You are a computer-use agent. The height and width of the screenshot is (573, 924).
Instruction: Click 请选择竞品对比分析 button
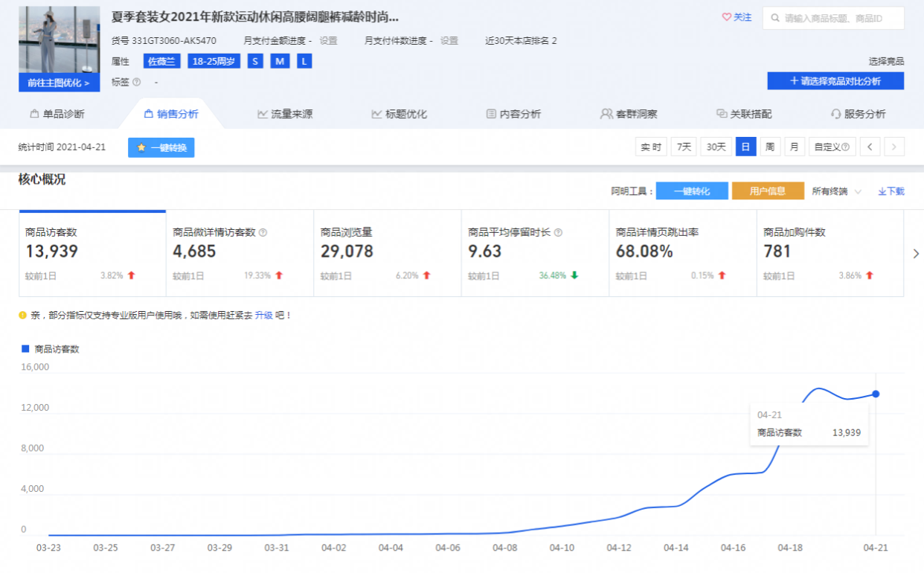click(835, 80)
